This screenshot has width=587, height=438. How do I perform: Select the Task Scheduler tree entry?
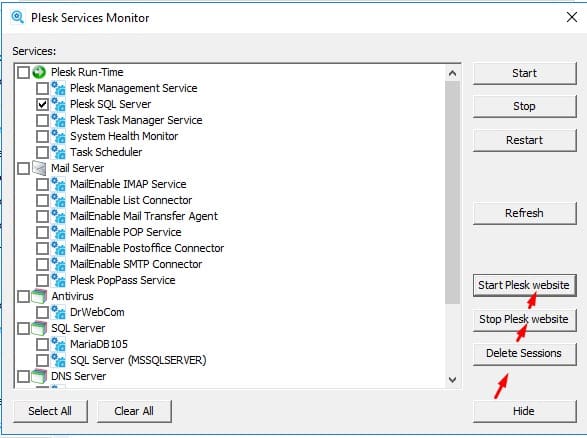106,152
